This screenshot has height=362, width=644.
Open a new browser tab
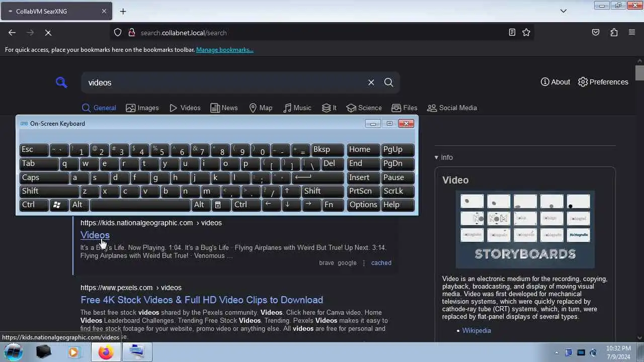123,11
